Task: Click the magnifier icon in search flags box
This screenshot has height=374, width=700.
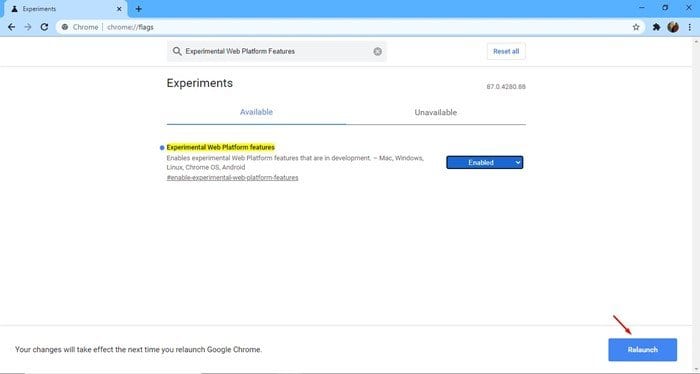Action: point(177,51)
